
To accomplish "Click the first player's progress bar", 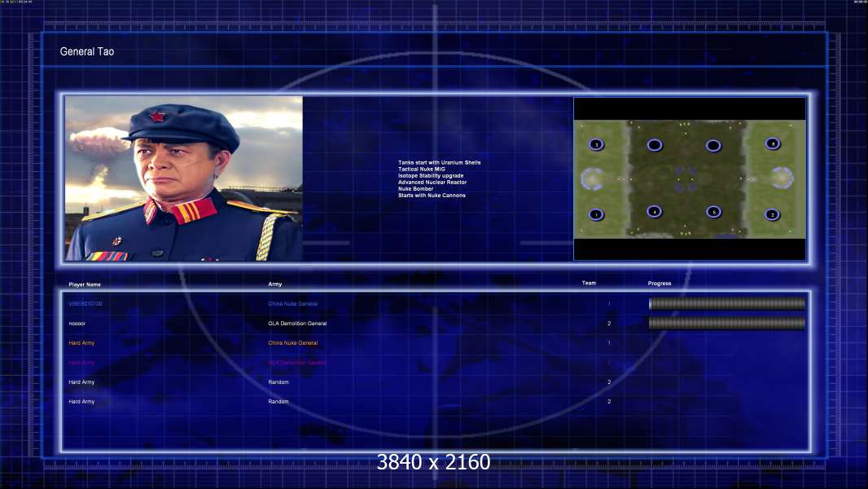I will 727,303.
